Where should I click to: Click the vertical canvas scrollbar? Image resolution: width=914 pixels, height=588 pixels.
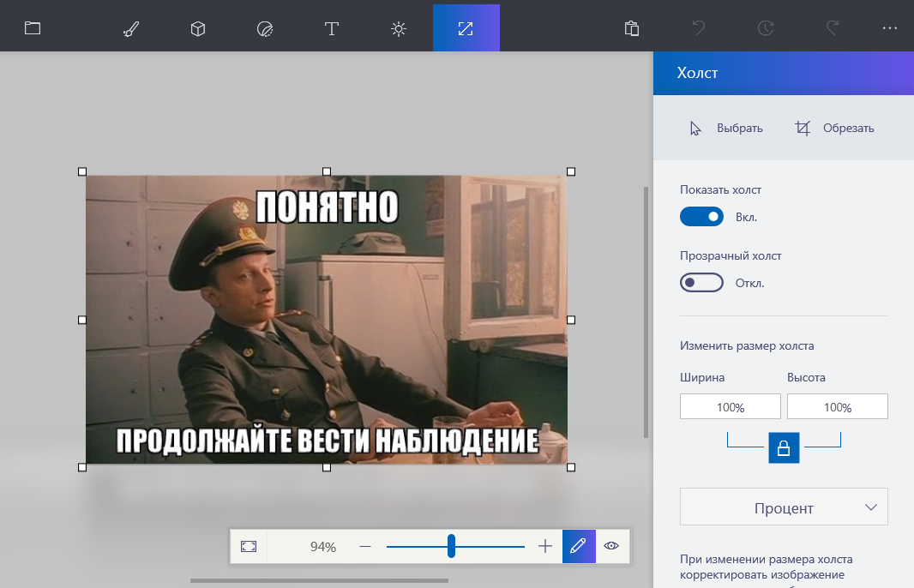[x=646, y=312]
